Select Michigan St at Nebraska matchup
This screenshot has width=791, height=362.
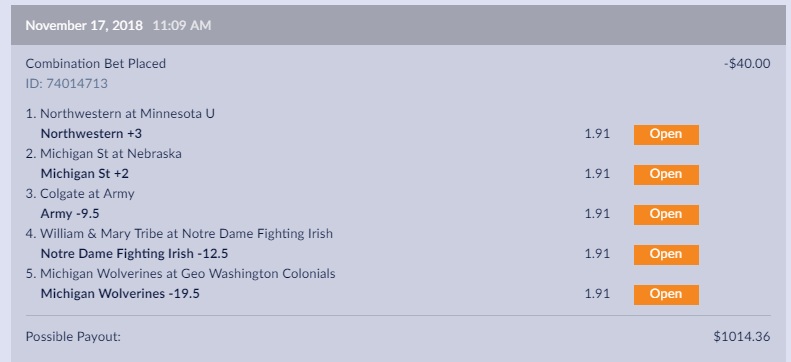[x=104, y=154]
